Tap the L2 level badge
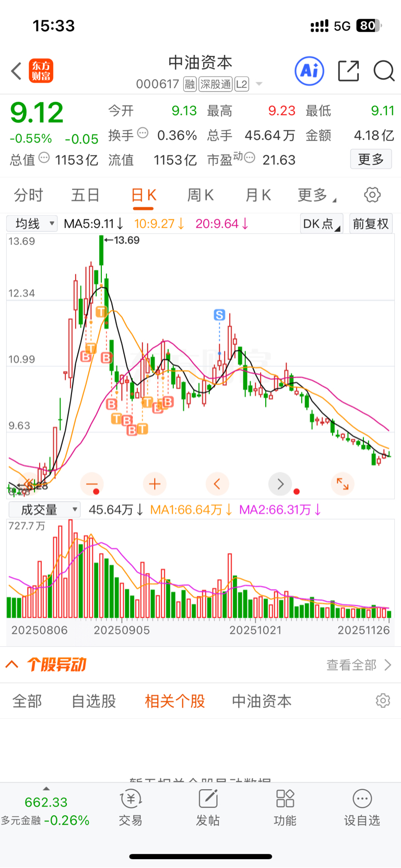The width and height of the screenshot is (401, 868). (242, 84)
